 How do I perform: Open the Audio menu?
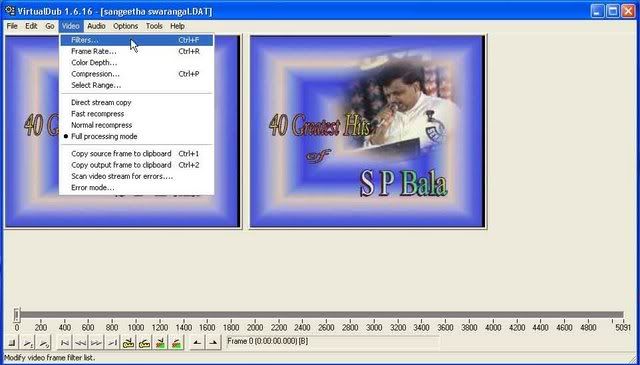click(96, 26)
